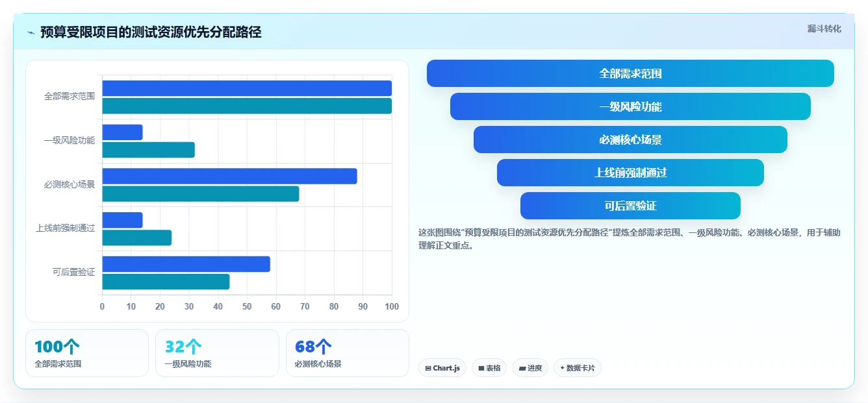
Task: Click the 漏斗转化 label in the header
Action: point(824,29)
